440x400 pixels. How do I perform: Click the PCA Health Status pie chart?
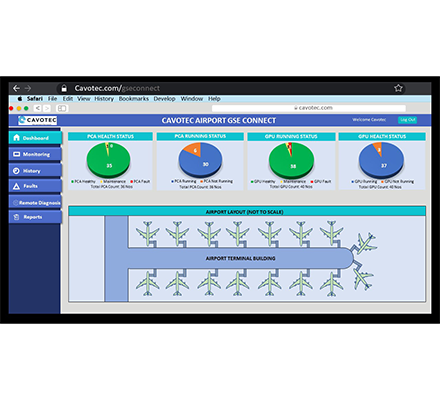pos(108,160)
